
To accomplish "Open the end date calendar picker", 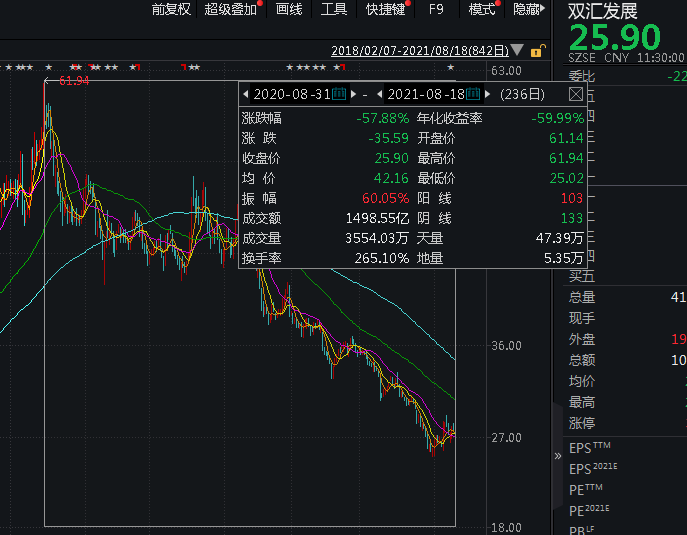I will pos(473,94).
